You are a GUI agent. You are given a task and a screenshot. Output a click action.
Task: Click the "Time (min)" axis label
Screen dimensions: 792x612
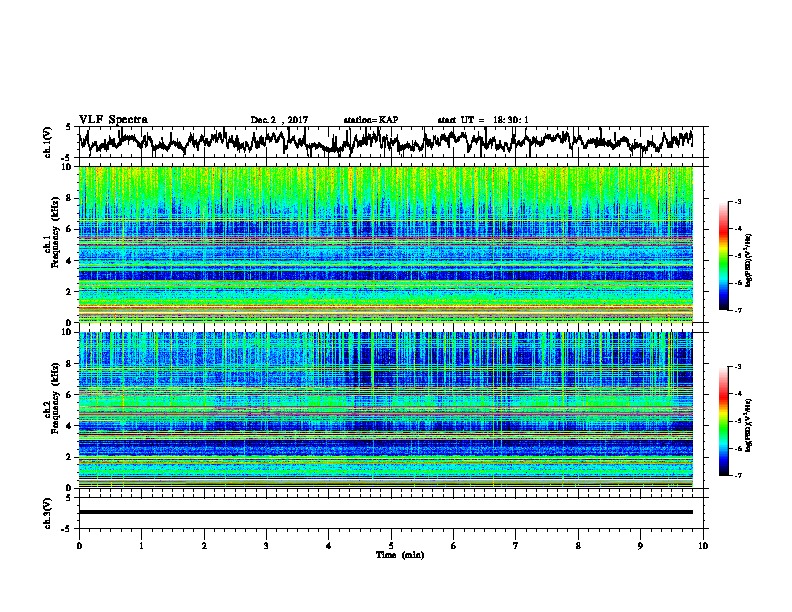point(400,555)
